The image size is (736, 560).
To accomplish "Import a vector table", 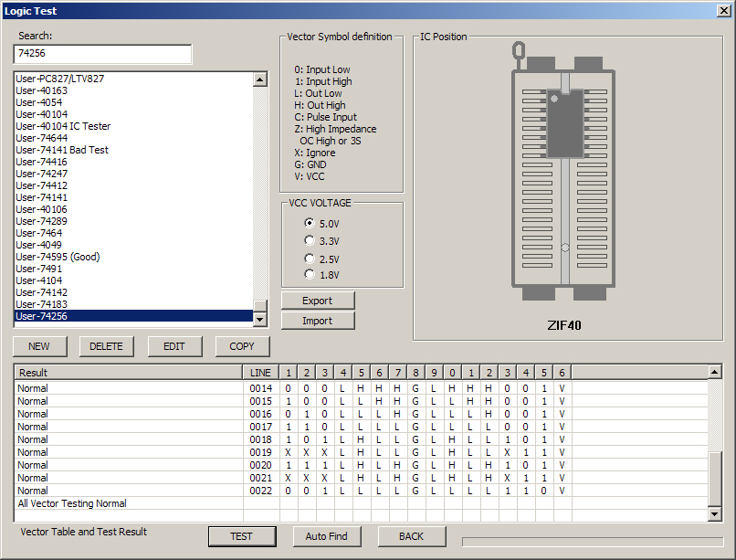I will [x=317, y=320].
